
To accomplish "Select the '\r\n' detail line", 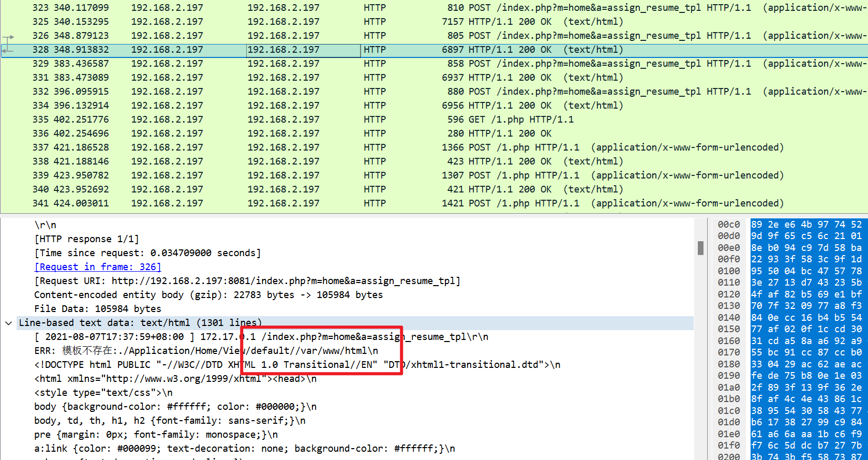I will coord(46,225).
